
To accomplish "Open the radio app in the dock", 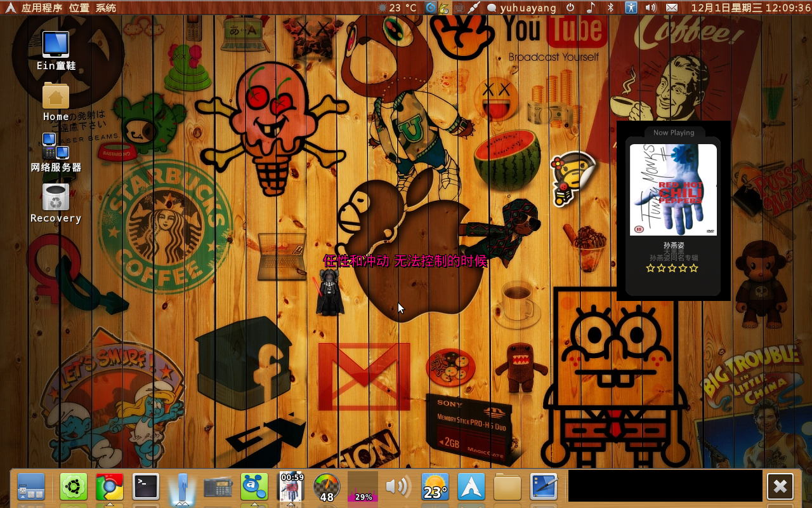I will (x=218, y=488).
